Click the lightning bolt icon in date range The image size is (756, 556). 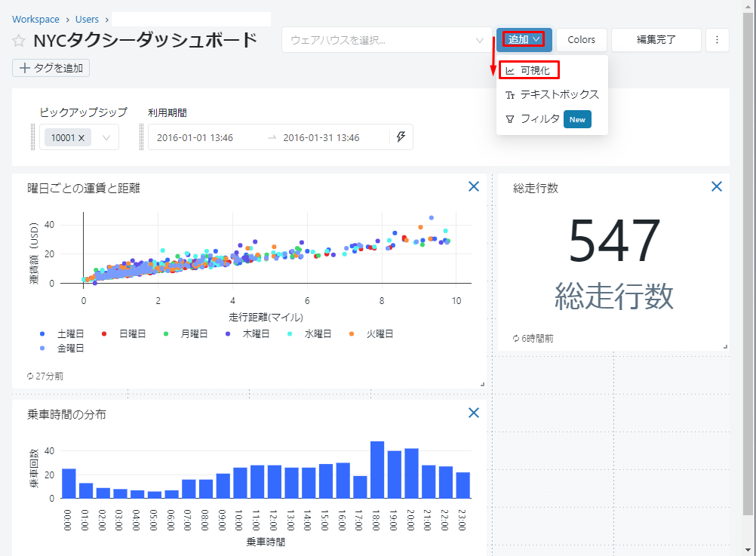[x=401, y=137]
